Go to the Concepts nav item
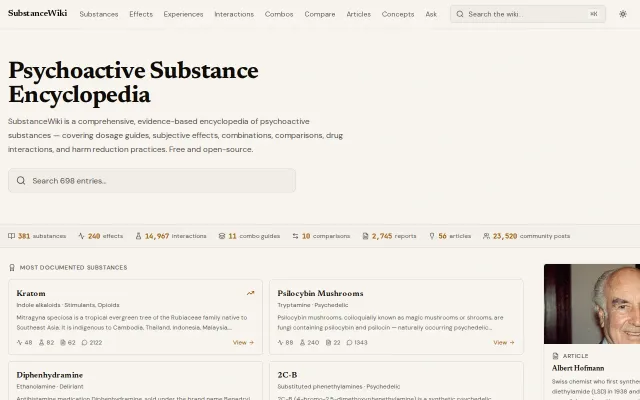 [398, 14]
